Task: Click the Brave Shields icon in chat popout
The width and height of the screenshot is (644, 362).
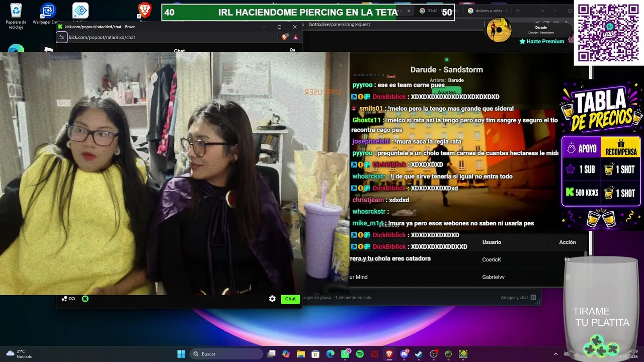Action: tap(285, 37)
